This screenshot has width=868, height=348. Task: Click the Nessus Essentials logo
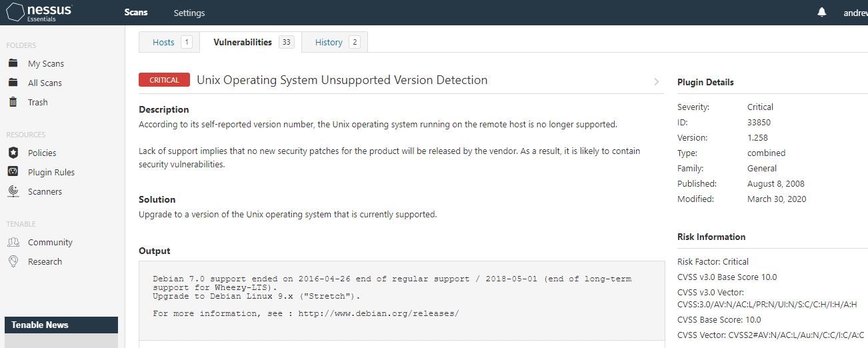[39, 12]
